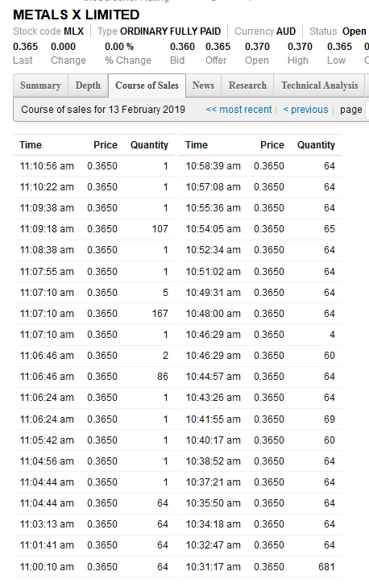Select the 10:49:31 am trade time
This screenshot has width=369, height=588.
[x=214, y=293]
